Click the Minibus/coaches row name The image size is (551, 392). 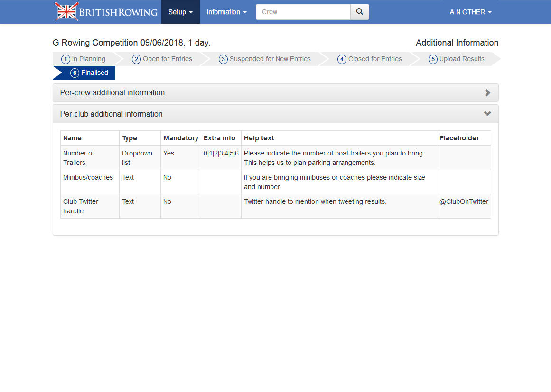click(x=88, y=177)
